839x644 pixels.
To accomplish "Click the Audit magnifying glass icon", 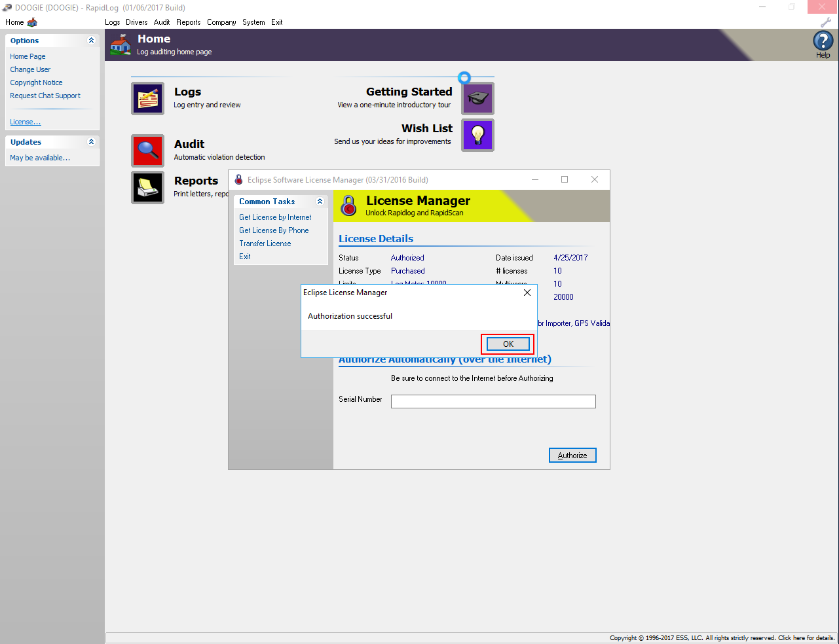I will (147, 151).
